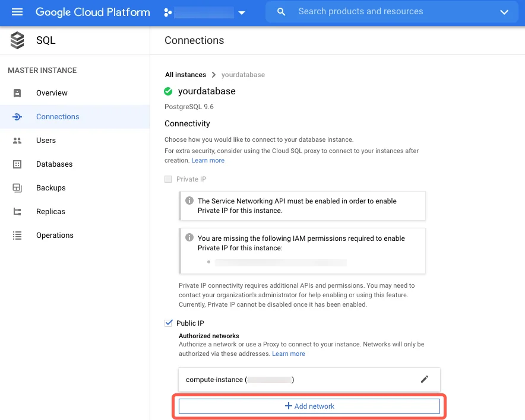Click the Add network button
This screenshot has height=420, width=525.
(x=309, y=406)
